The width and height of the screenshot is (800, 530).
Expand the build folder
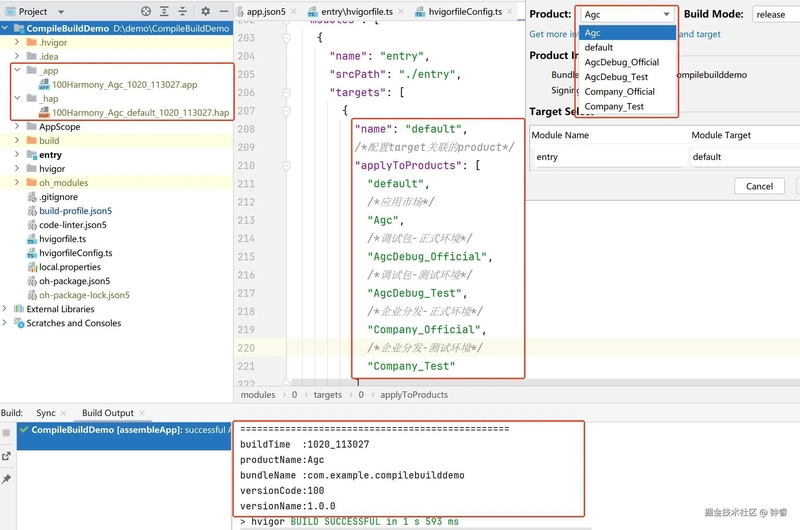17,140
